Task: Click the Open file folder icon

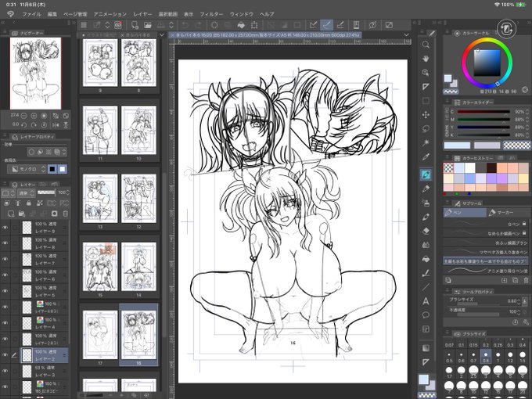Action: (x=148, y=25)
